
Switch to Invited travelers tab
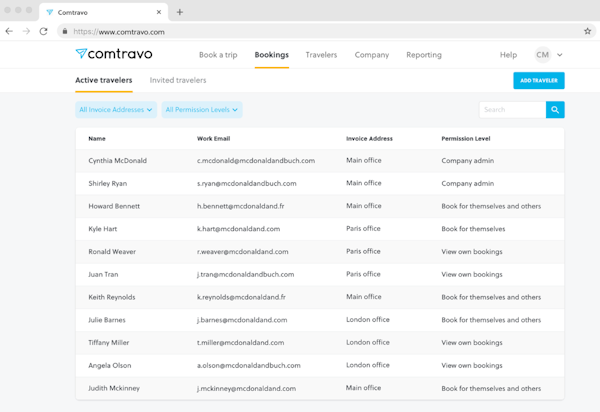pos(178,80)
